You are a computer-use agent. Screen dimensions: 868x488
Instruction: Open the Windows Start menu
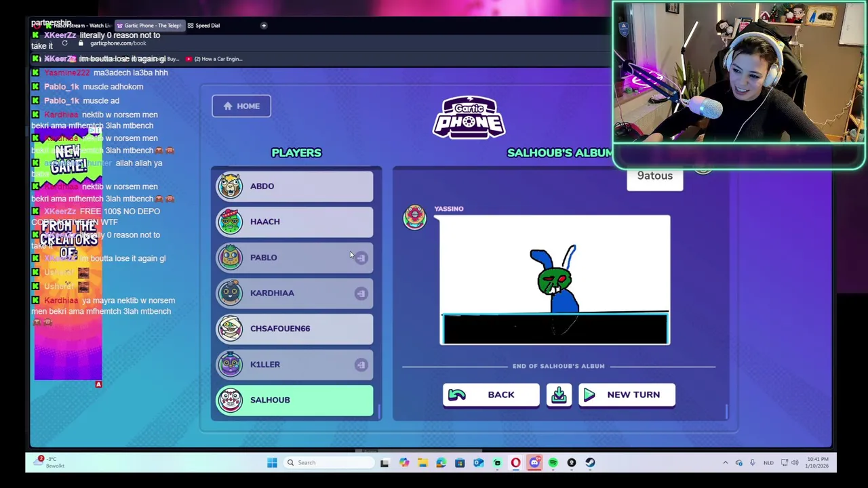[x=272, y=463]
